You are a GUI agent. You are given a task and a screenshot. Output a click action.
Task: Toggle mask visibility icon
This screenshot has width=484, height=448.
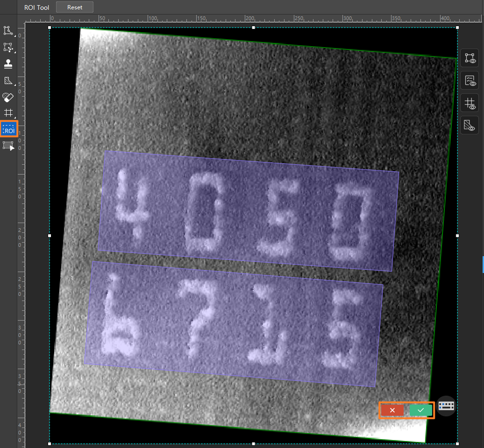(470, 125)
